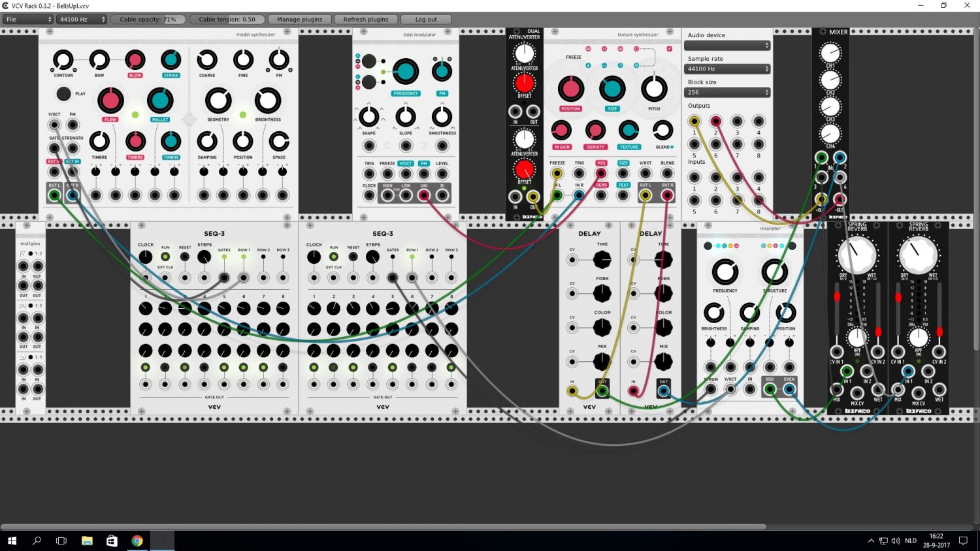The image size is (980, 551).
Task: Click the horizontal scrollbar below the rack
Action: (x=383, y=527)
